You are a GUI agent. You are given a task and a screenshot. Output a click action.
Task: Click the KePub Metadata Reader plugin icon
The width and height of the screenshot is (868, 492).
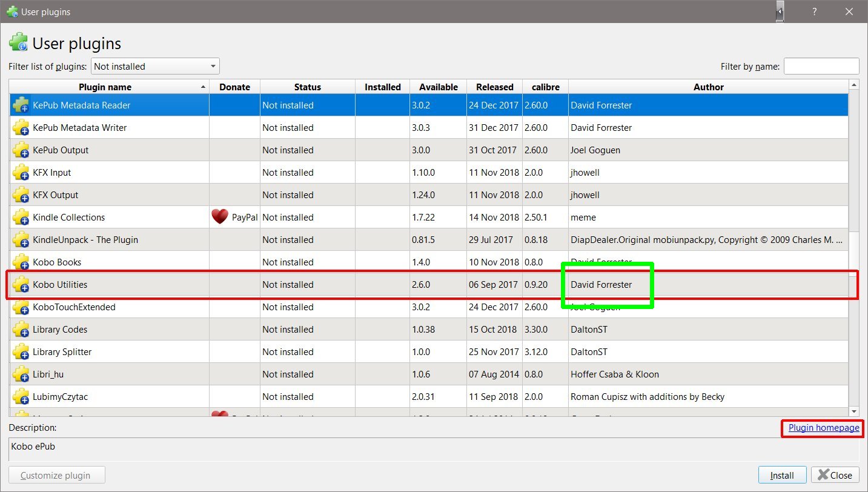(x=21, y=105)
